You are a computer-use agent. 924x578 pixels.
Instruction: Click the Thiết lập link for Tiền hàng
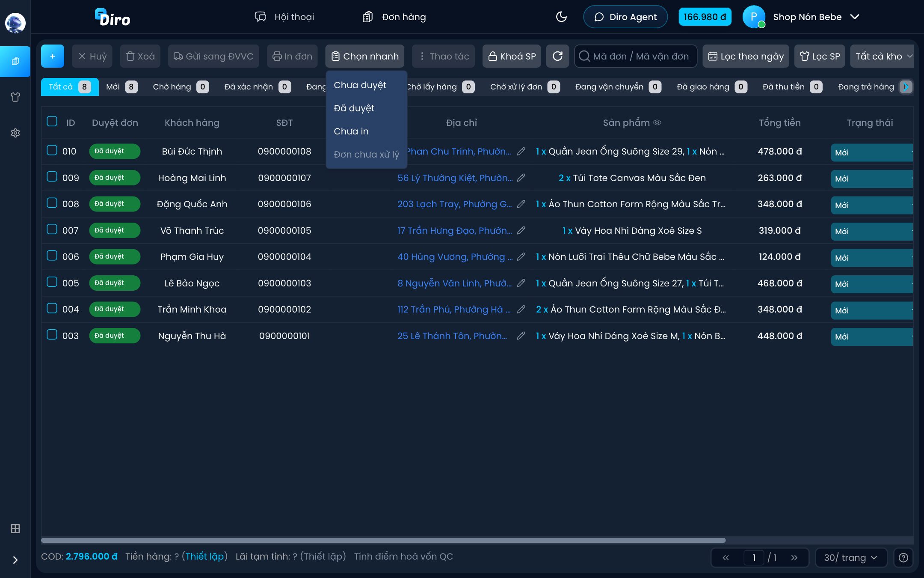(x=204, y=556)
